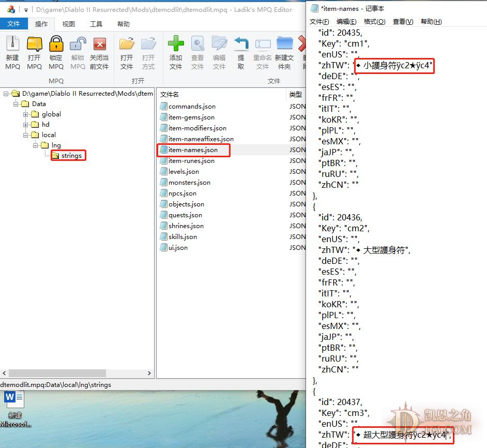Open the quick access toolbar dropdown arrow
487x448 pixels.
click(x=26, y=10)
